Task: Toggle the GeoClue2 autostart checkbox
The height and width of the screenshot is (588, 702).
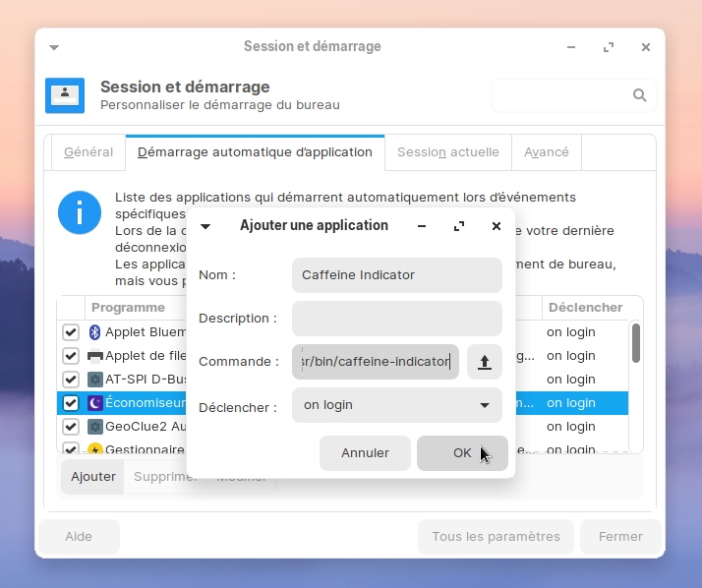Action: point(71,427)
